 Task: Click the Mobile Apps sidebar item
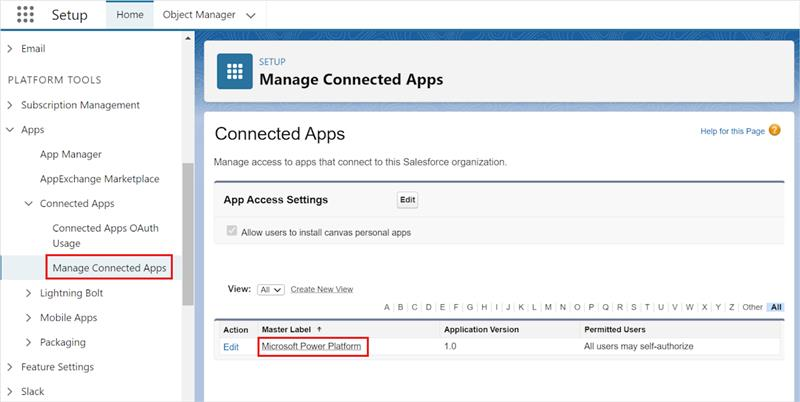pos(68,318)
